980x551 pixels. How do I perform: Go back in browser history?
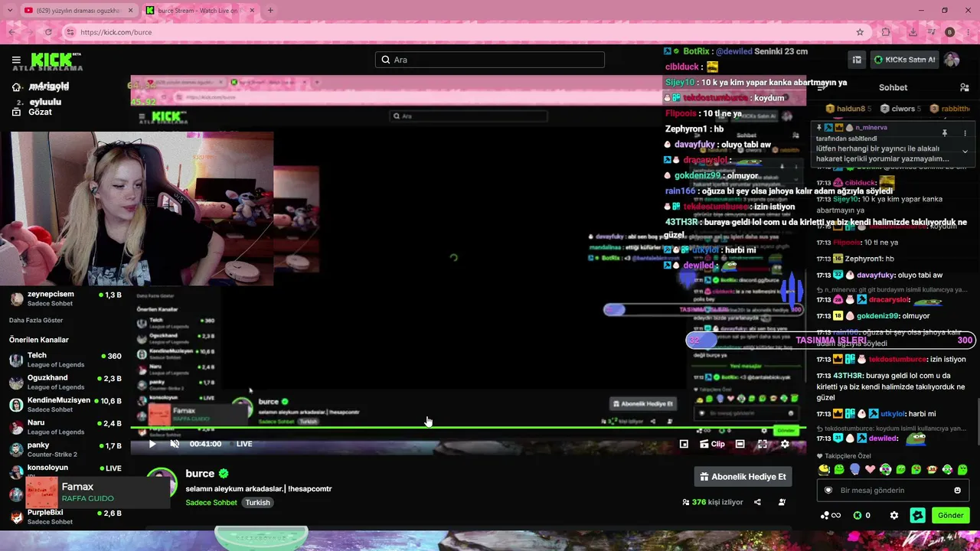tap(12, 32)
